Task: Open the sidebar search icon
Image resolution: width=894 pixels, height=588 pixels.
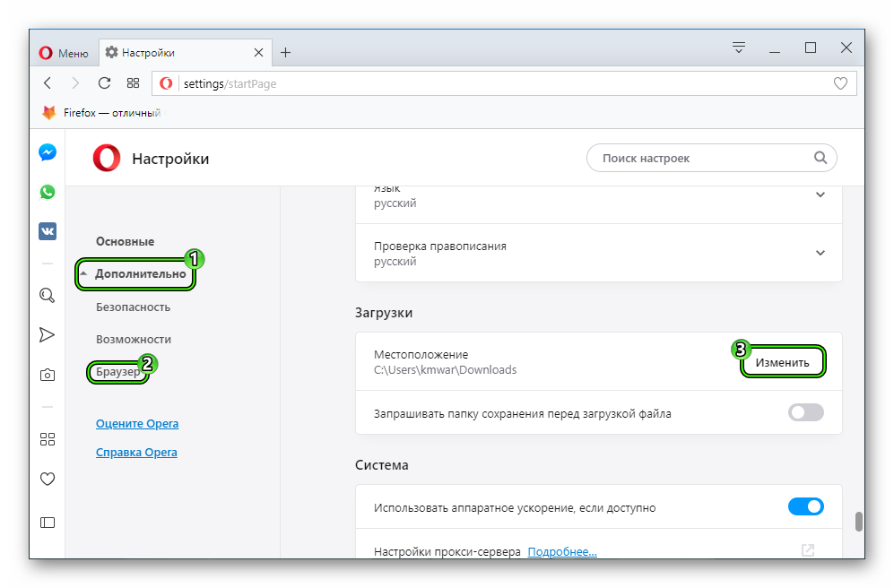Action: click(48, 295)
